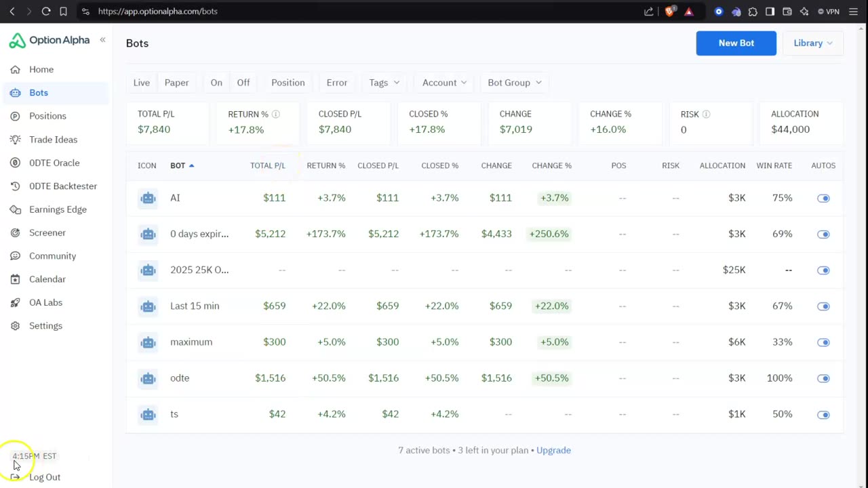Click the robot icon for ts bot

pos(148,414)
